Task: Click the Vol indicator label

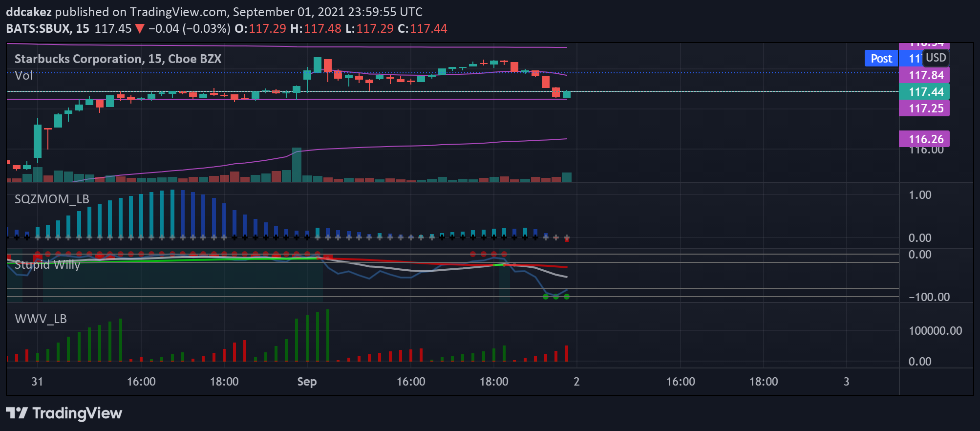Action: tap(23, 76)
